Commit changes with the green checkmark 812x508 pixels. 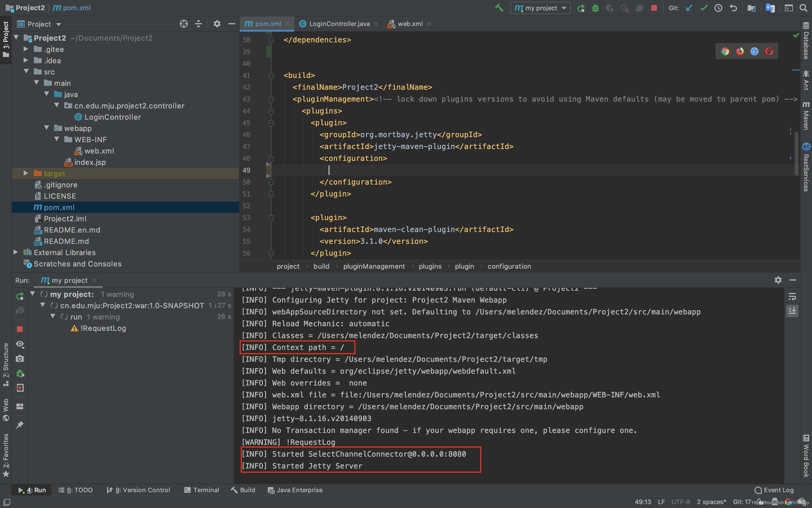click(704, 8)
